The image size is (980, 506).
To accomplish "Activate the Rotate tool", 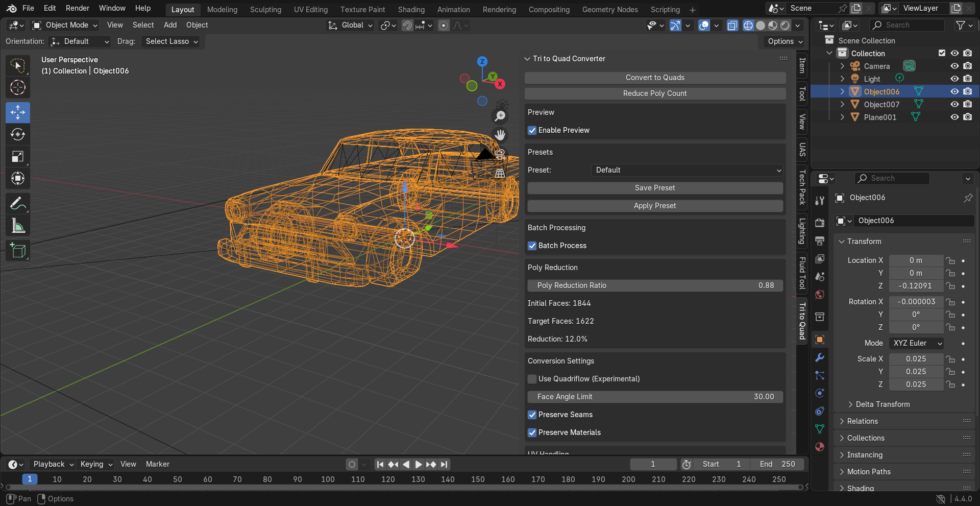I will pyautogui.click(x=18, y=135).
